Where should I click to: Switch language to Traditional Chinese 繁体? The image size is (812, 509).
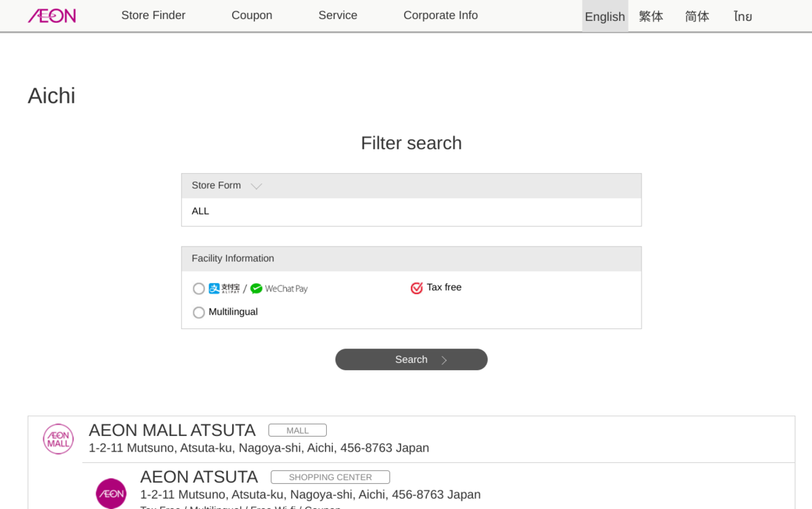651,16
